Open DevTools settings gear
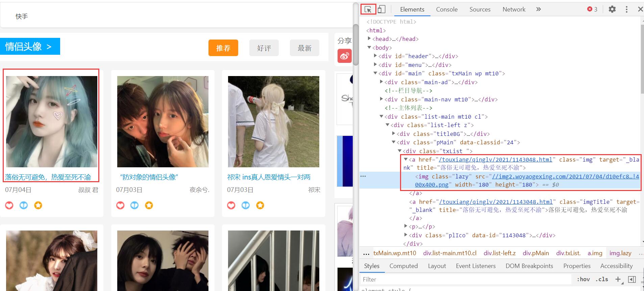 [612, 9]
